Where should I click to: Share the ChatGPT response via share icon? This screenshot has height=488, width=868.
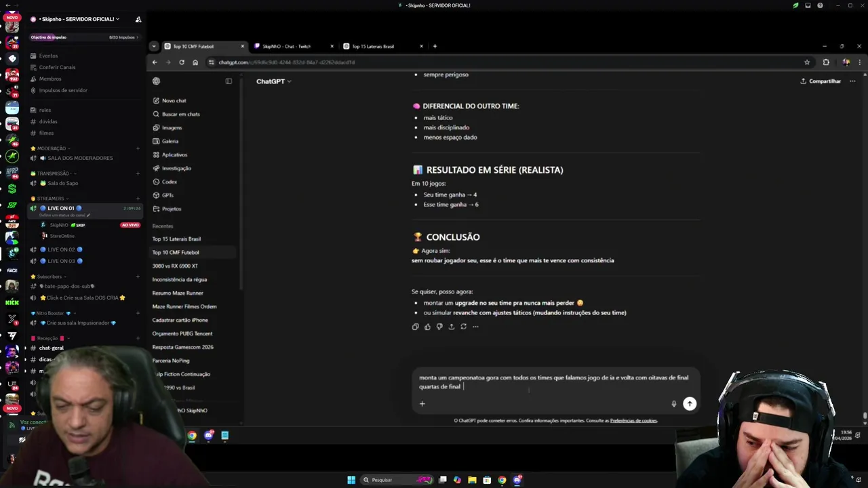(452, 327)
